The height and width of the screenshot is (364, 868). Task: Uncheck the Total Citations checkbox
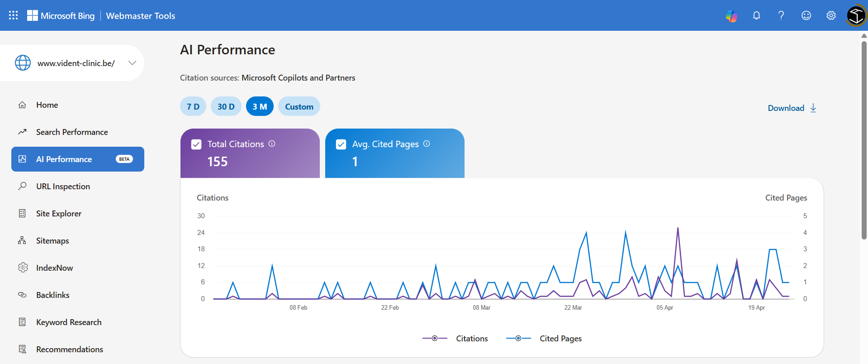pos(196,144)
